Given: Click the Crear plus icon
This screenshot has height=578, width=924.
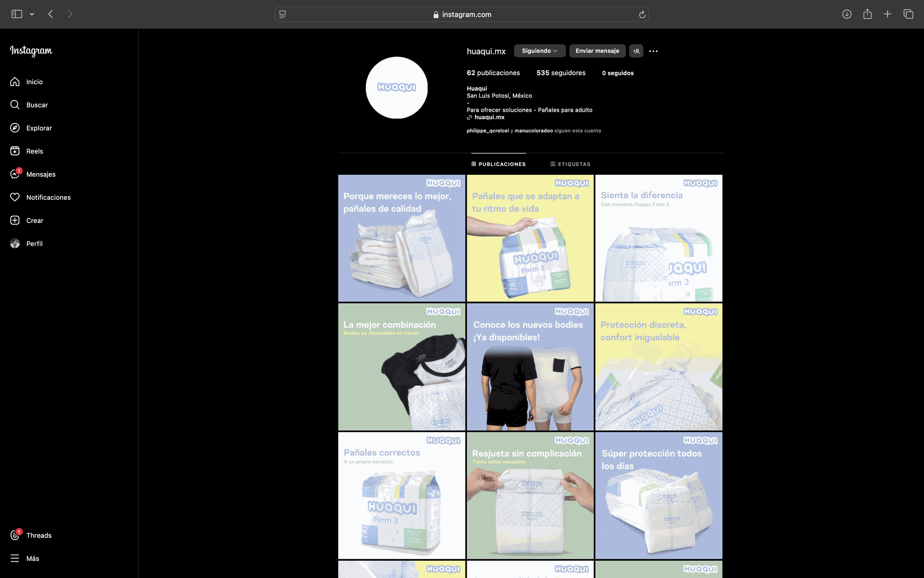Looking at the screenshot, I should tap(15, 221).
